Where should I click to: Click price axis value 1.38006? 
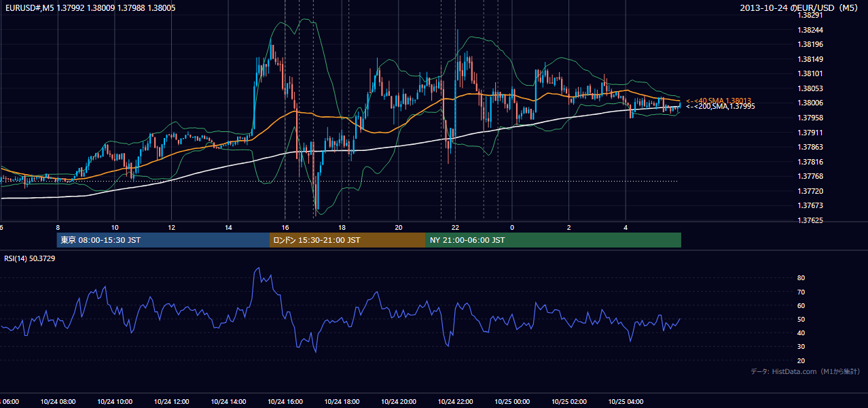(810, 103)
